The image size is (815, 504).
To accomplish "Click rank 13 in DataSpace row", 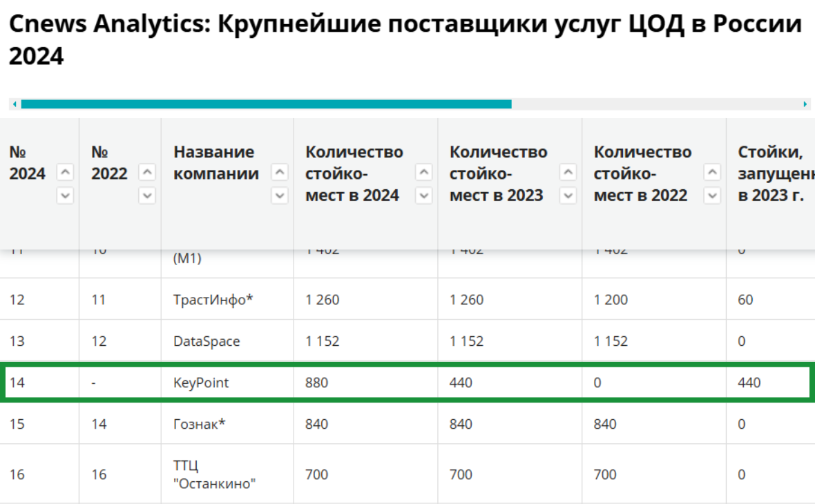I will tap(17, 341).
